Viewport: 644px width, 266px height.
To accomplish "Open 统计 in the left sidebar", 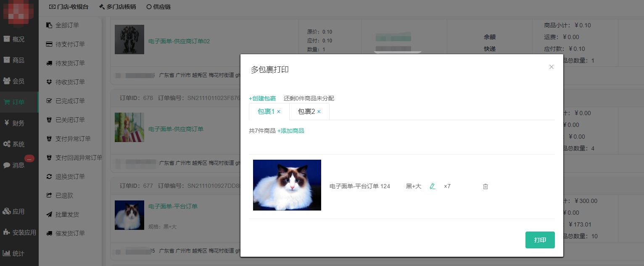I will click(19, 253).
